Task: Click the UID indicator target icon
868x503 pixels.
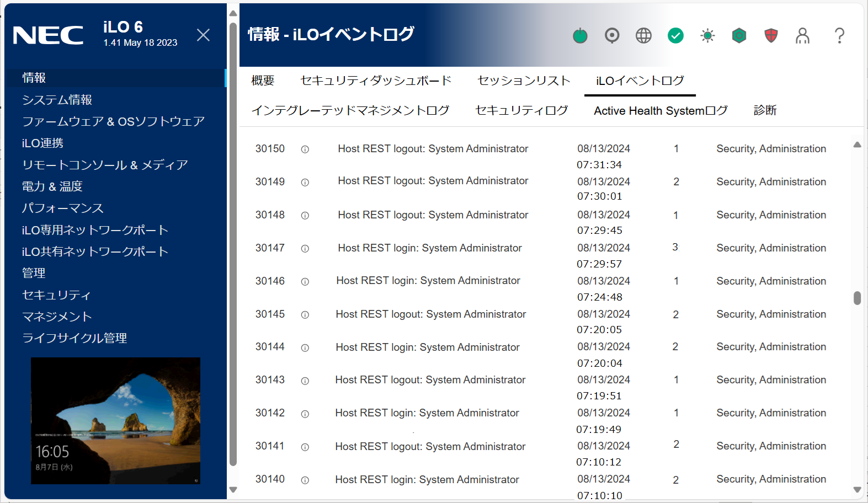Action: 612,36
